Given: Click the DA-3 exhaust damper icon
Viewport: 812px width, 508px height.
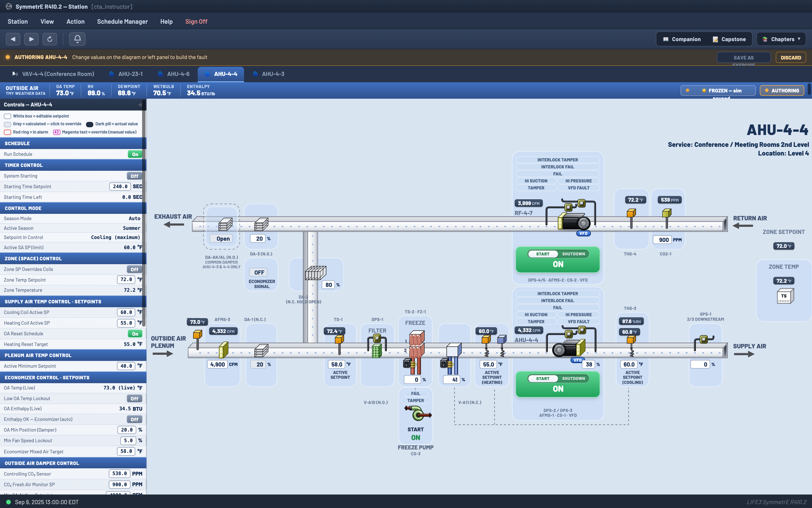Looking at the screenshot, I should [261, 224].
